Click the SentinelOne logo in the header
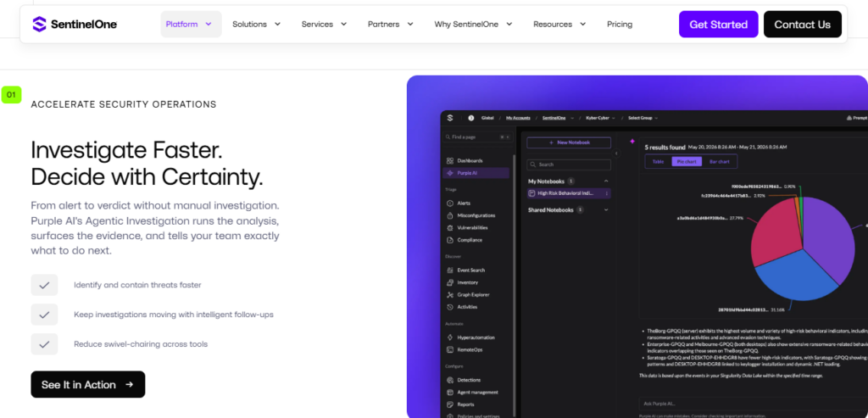This screenshot has height=418, width=868. tap(75, 25)
